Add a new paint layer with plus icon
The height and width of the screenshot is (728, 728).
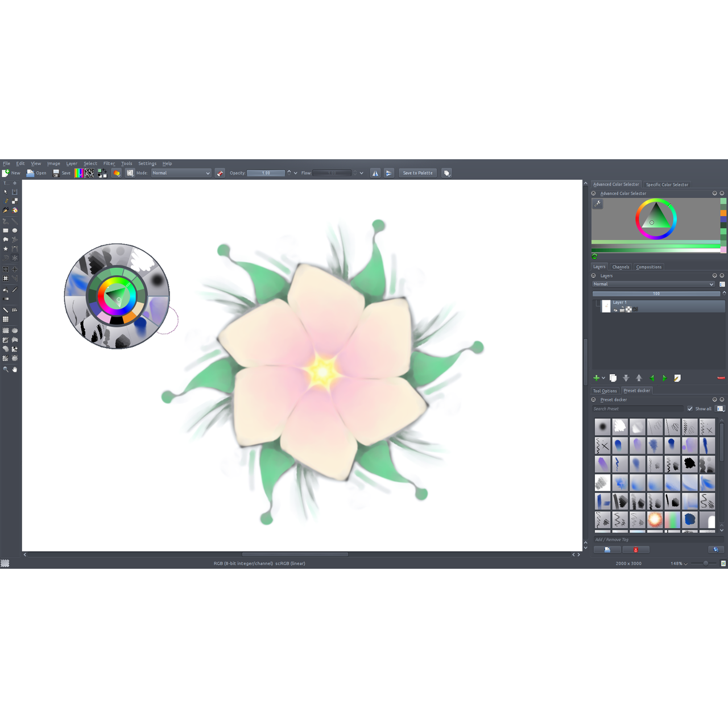coord(596,378)
